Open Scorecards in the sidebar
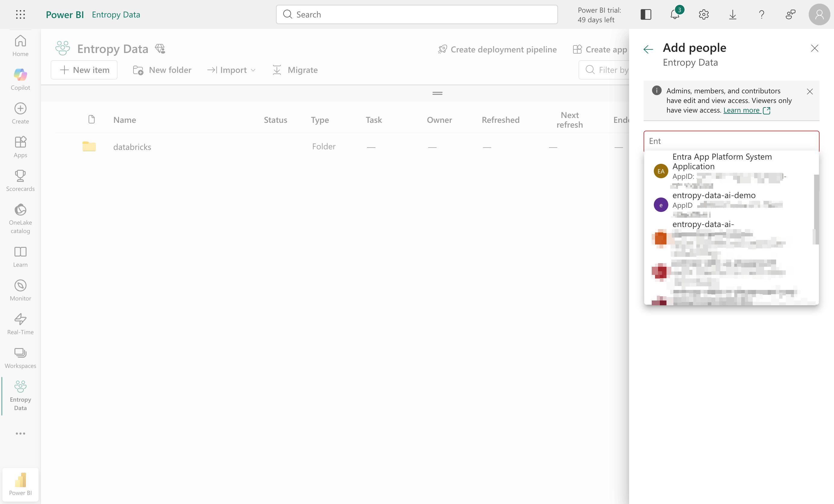 [20, 180]
